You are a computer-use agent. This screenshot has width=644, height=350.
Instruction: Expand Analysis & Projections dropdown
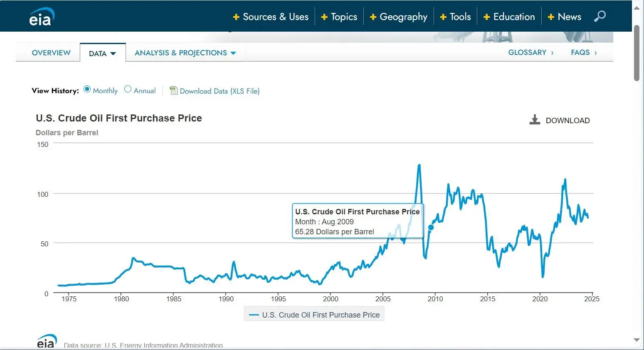click(185, 53)
